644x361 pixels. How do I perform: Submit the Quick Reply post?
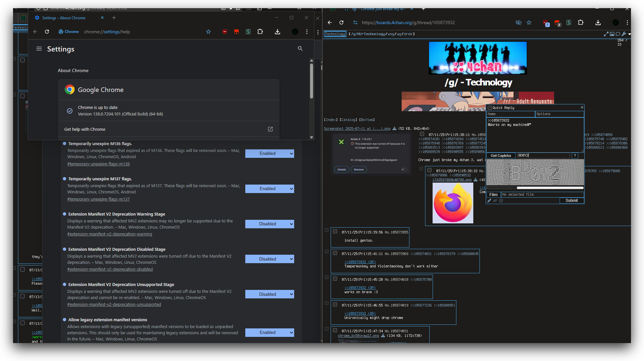(x=572, y=201)
